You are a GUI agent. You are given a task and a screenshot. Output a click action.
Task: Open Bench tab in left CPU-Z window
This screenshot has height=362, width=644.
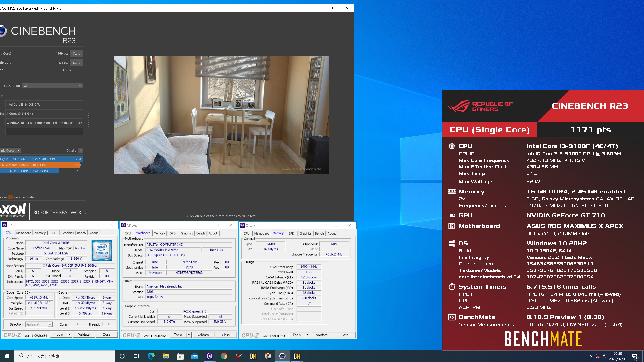point(81,233)
